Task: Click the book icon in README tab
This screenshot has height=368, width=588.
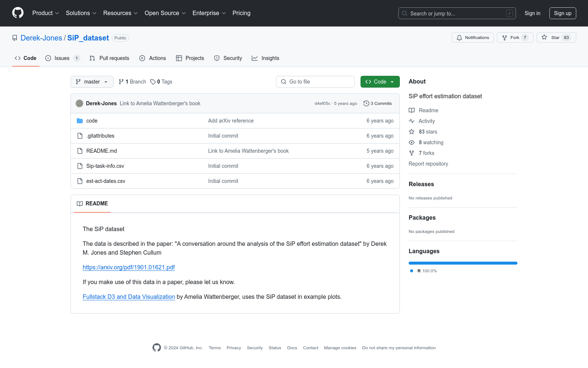Action: (80, 204)
